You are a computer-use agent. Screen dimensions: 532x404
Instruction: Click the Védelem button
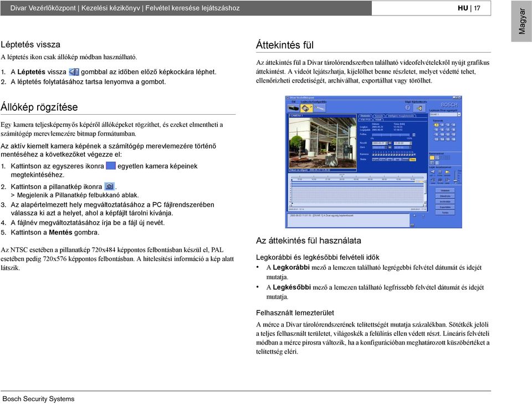coord(445,191)
